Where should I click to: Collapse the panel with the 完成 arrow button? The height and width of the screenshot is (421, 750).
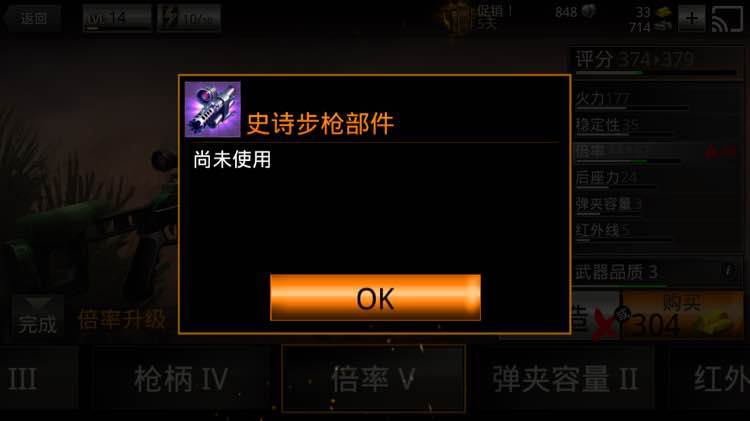tap(38, 316)
